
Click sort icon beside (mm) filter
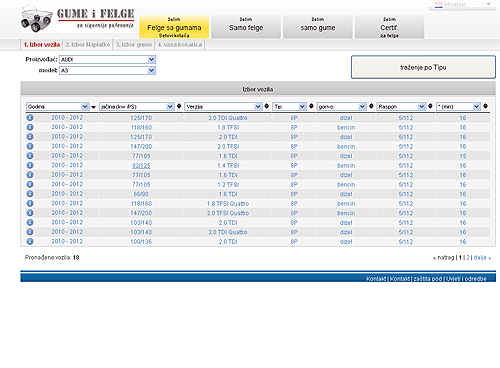point(485,106)
